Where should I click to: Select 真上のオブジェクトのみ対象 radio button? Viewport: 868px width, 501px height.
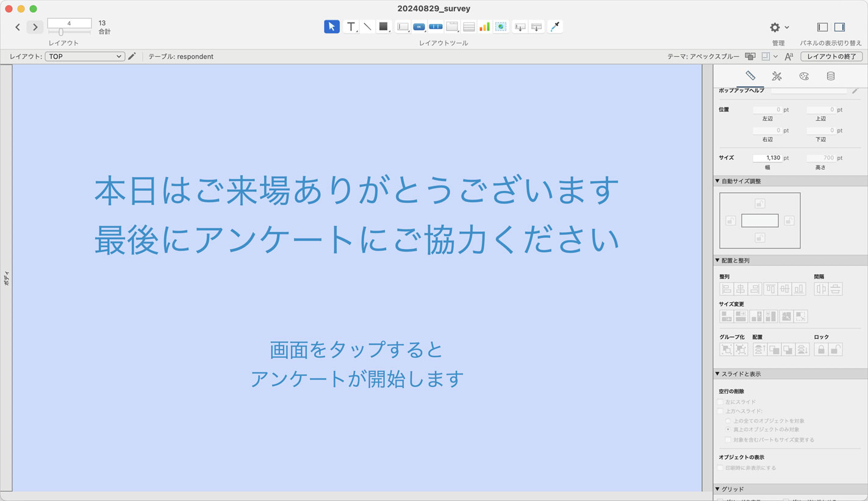(728, 430)
